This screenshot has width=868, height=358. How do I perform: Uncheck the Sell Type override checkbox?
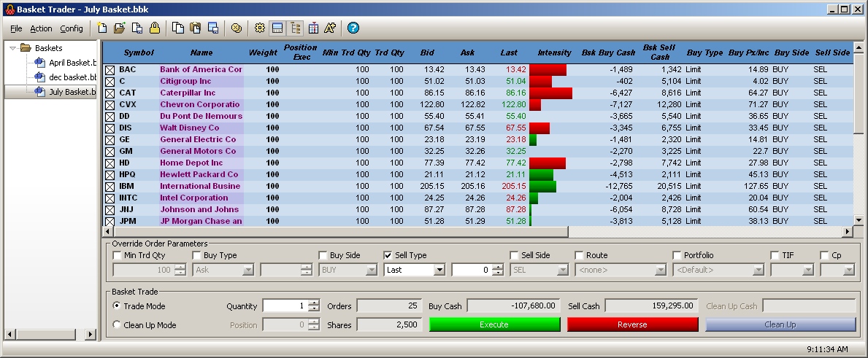click(388, 255)
